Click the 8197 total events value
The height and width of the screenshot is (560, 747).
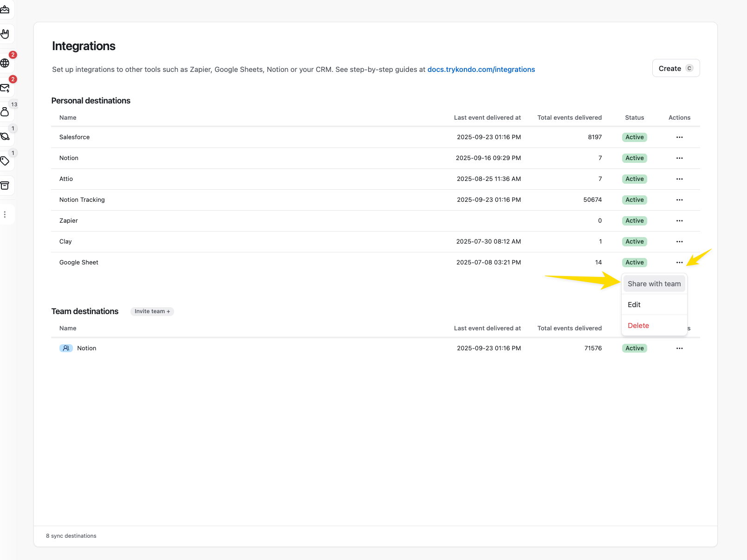[x=595, y=137]
